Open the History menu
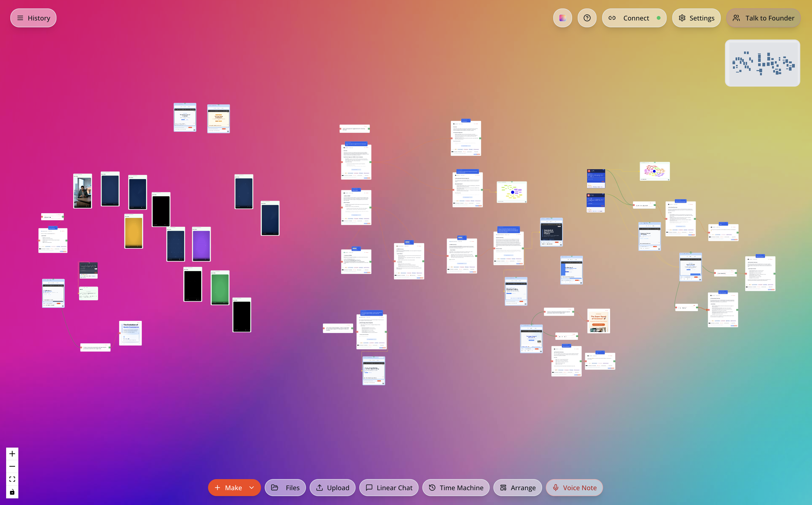The image size is (812, 505). (x=33, y=18)
